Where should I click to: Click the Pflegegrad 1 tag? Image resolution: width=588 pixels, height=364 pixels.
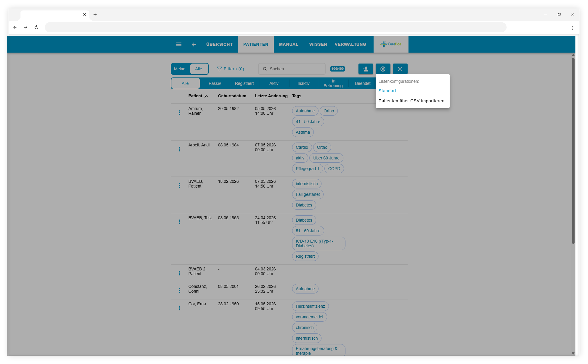pyautogui.click(x=307, y=168)
